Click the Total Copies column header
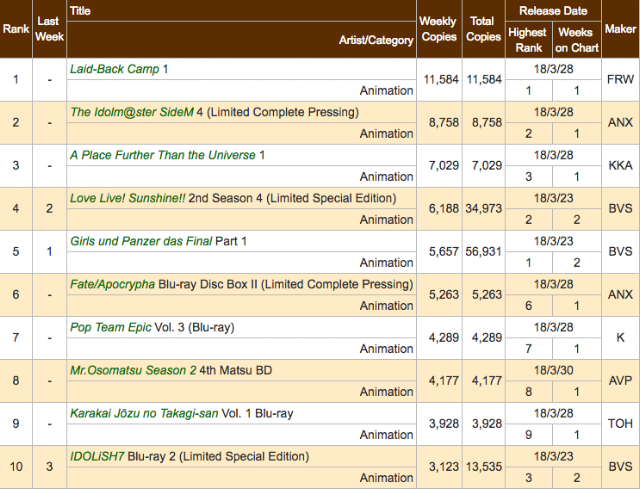Viewport: 640px width, 489px height. (x=483, y=29)
